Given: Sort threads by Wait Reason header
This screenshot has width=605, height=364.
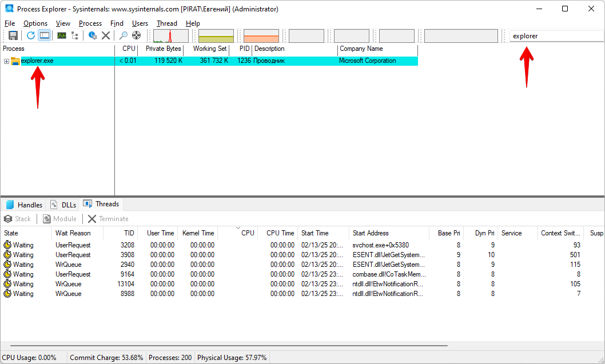Looking at the screenshot, I should (x=77, y=233).
